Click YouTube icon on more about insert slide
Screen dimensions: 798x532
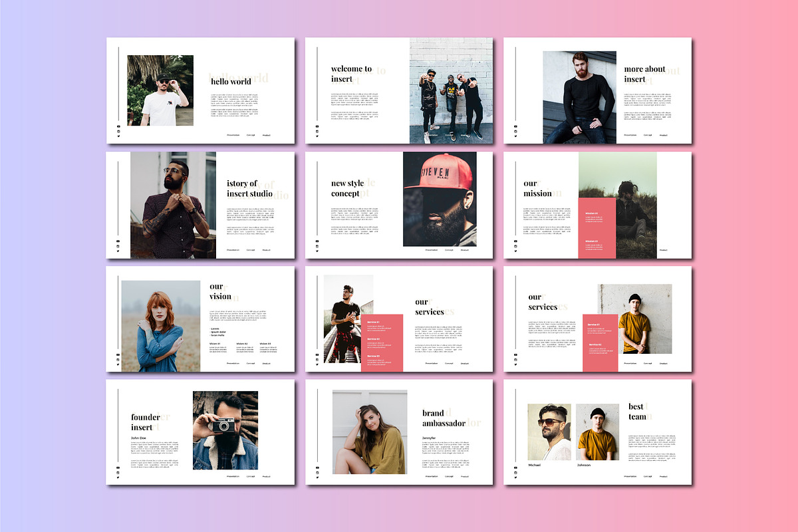[515, 126]
